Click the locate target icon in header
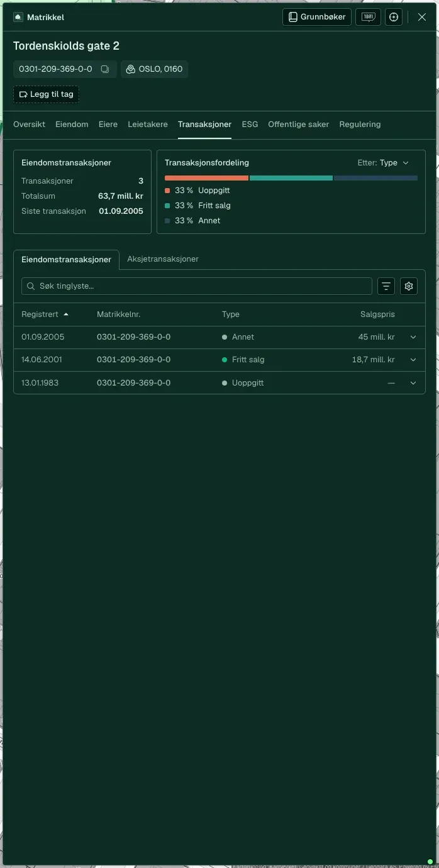Screen dimensions: 439x868 (x=394, y=17)
